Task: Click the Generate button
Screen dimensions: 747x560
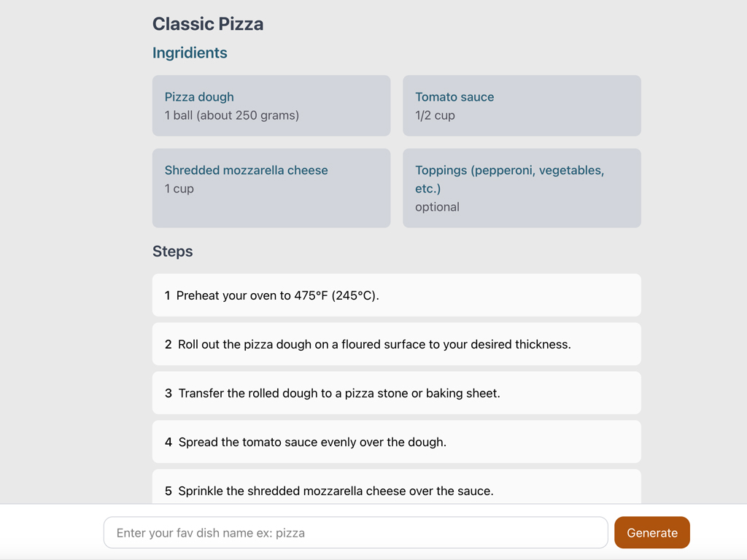Action: pos(651,532)
